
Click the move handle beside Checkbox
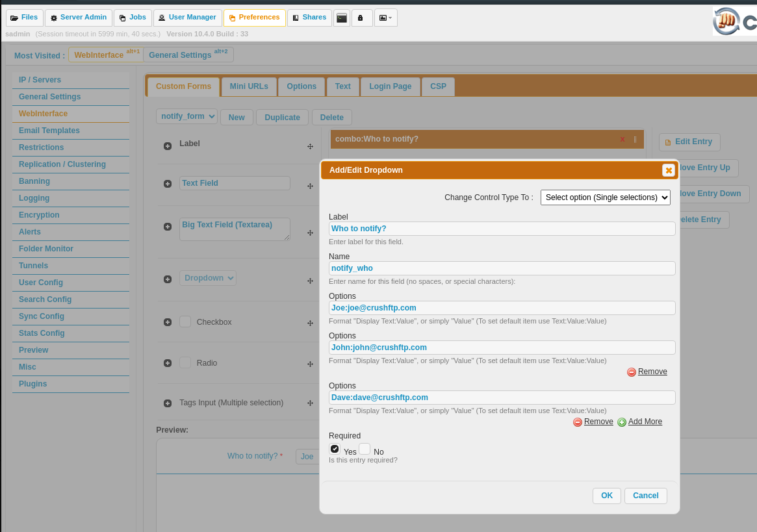point(311,323)
